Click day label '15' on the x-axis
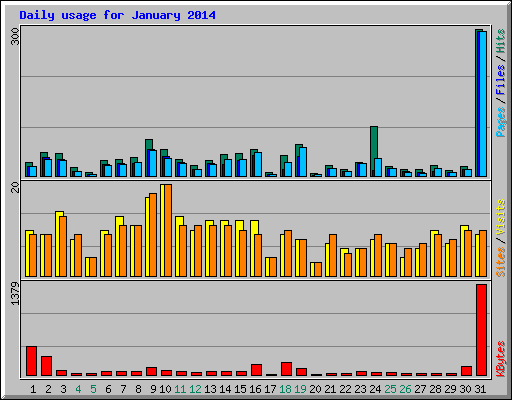The image size is (512, 400). (x=240, y=389)
